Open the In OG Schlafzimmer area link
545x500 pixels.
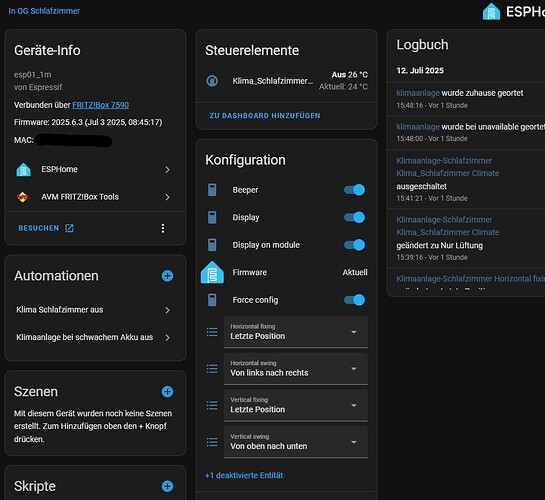coord(44,11)
